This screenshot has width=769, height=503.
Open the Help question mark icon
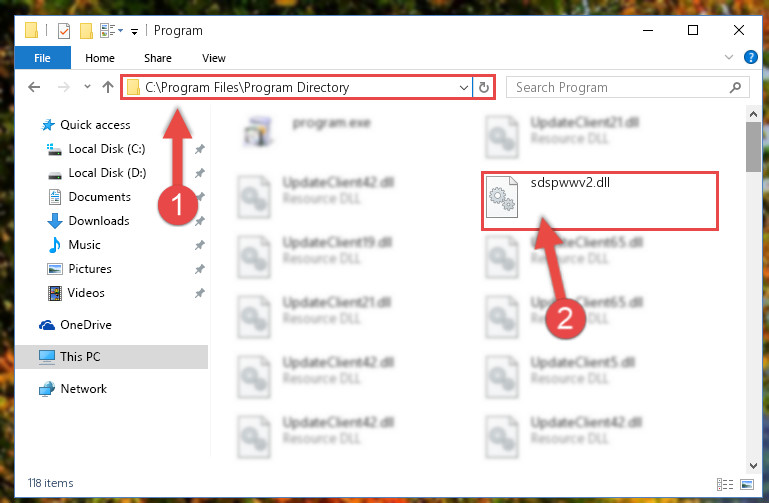click(x=750, y=57)
